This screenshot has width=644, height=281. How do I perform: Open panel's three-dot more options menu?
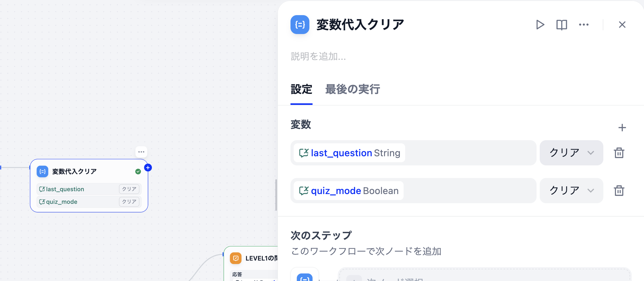(584, 25)
